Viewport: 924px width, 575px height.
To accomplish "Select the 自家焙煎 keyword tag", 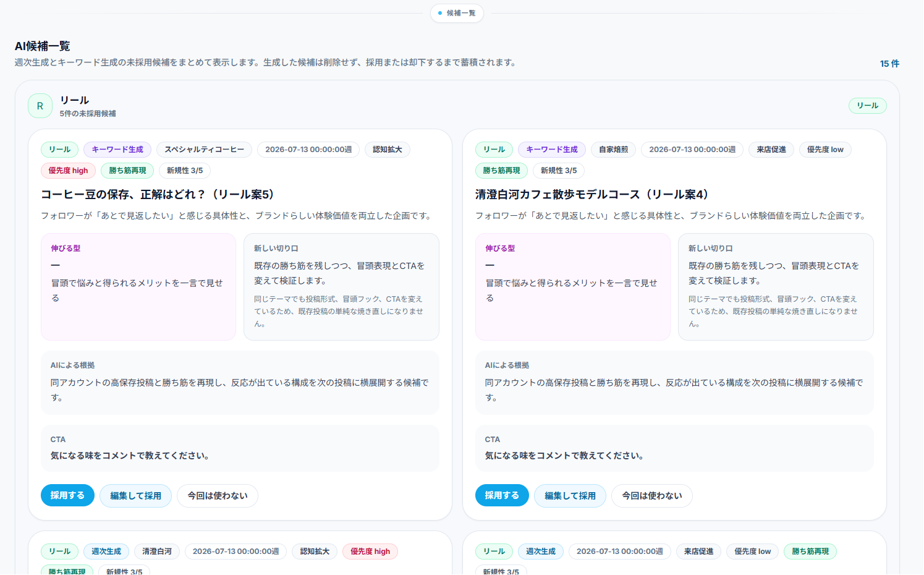I will (x=613, y=150).
